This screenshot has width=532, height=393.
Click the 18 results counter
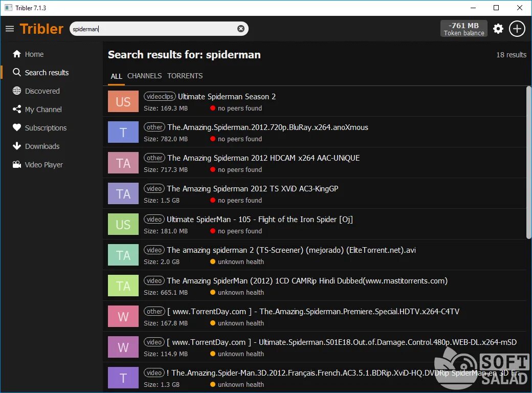pos(511,55)
